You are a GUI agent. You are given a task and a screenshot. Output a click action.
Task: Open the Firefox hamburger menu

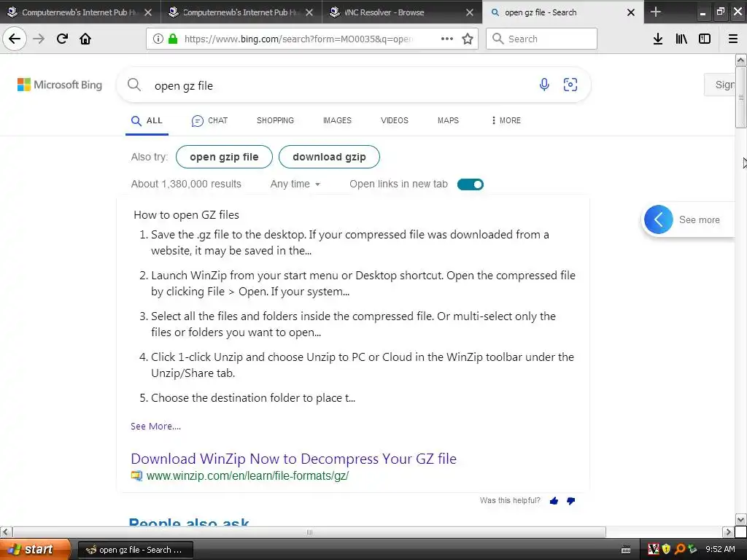click(732, 39)
